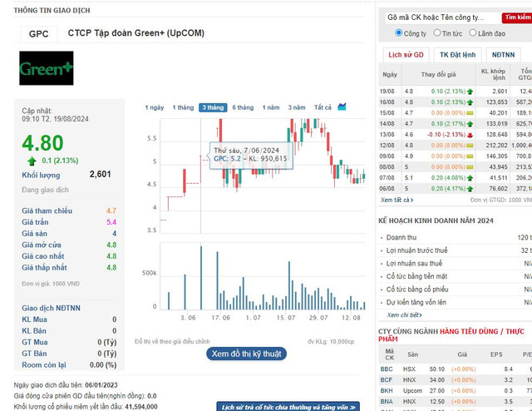Click up arrow in 06/08 history row
The height and width of the screenshot is (411, 532).
(x=470, y=189)
